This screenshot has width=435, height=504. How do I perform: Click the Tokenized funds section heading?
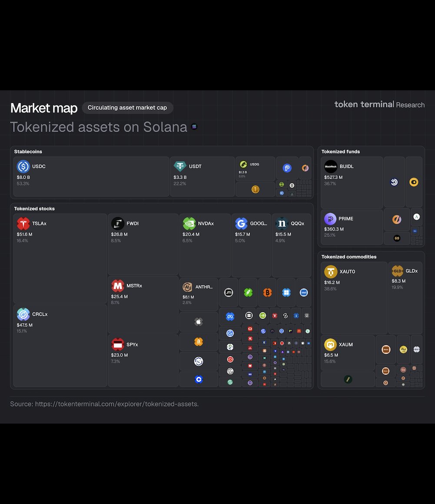pos(340,152)
